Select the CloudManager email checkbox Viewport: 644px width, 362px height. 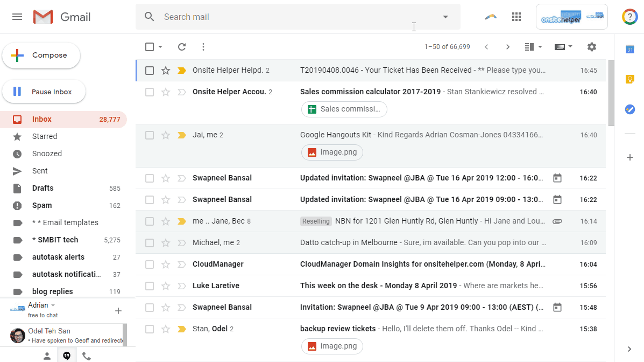(150, 264)
